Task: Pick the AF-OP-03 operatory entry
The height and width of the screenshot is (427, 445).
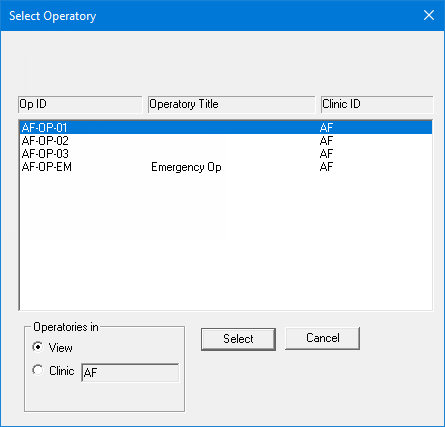Action: coord(226,154)
